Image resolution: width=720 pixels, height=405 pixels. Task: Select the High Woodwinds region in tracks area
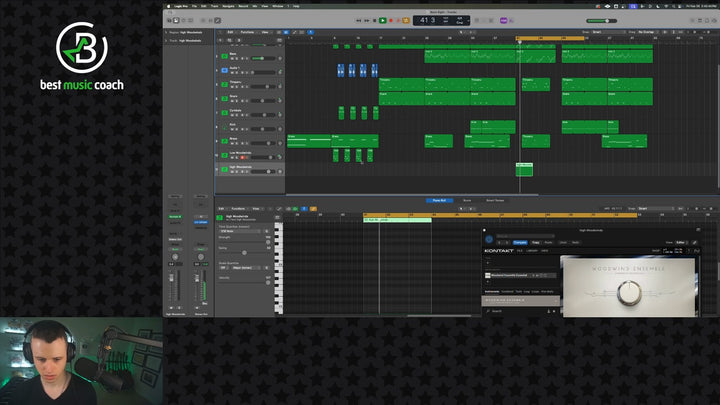(x=524, y=169)
